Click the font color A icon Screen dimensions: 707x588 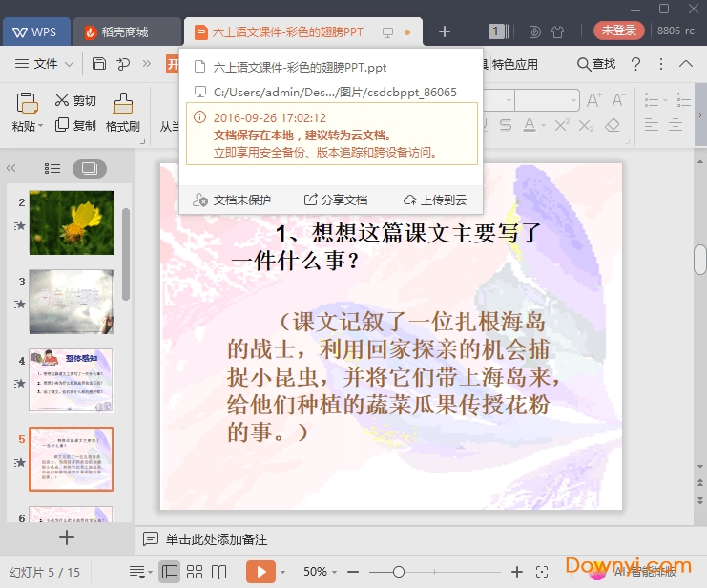pyautogui.click(x=530, y=125)
